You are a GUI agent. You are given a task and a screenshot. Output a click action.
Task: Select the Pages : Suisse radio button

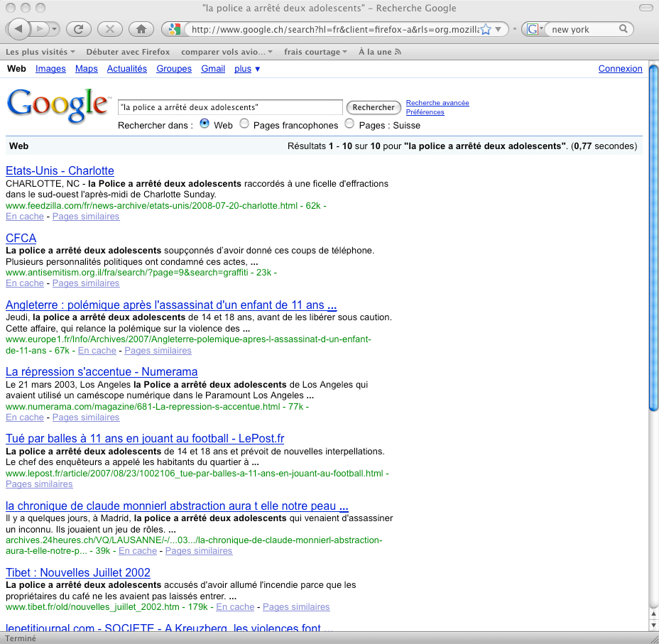[x=349, y=124]
